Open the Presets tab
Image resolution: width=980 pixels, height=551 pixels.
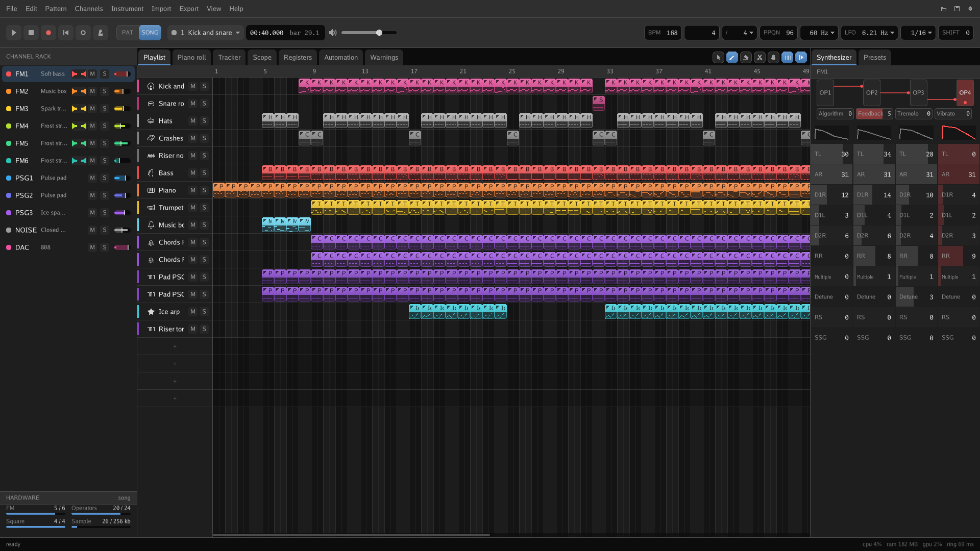point(874,58)
